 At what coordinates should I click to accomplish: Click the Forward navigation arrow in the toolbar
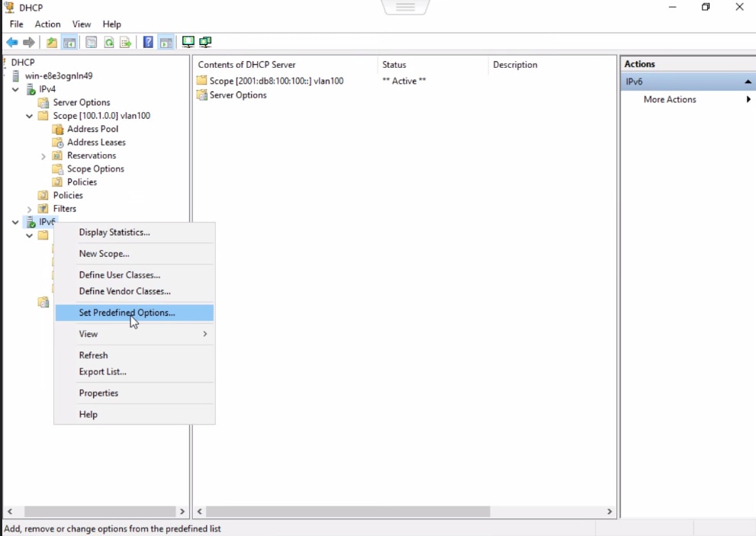pyautogui.click(x=29, y=42)
